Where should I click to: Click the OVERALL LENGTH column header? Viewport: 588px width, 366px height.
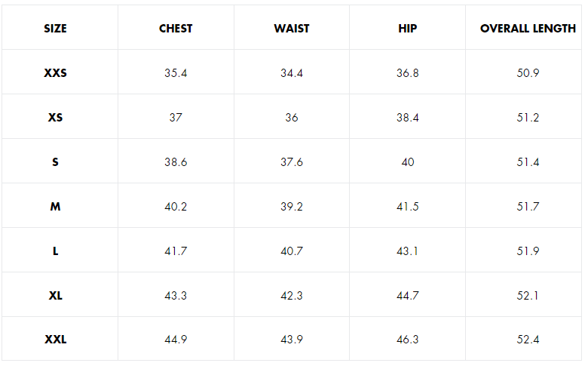[x=528, y=29]
